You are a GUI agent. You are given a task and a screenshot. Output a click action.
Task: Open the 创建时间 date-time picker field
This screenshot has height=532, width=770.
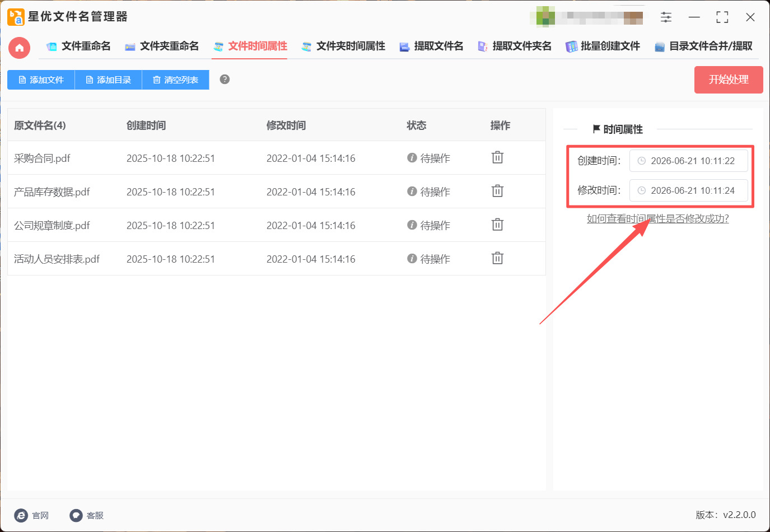click(688, 161)
